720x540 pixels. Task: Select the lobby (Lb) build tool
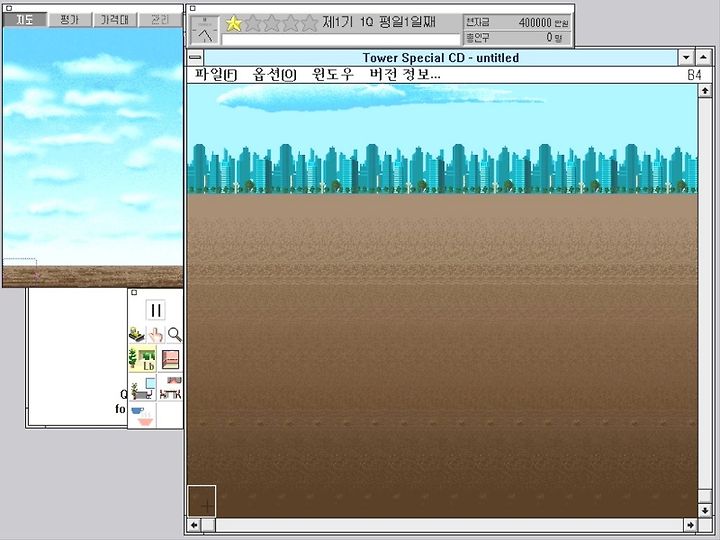click(143, 359)
